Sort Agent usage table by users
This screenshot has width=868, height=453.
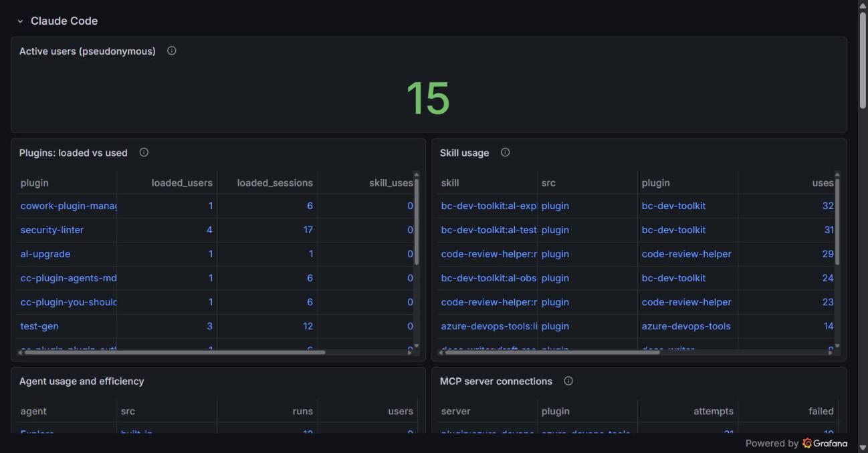[401, 412]
